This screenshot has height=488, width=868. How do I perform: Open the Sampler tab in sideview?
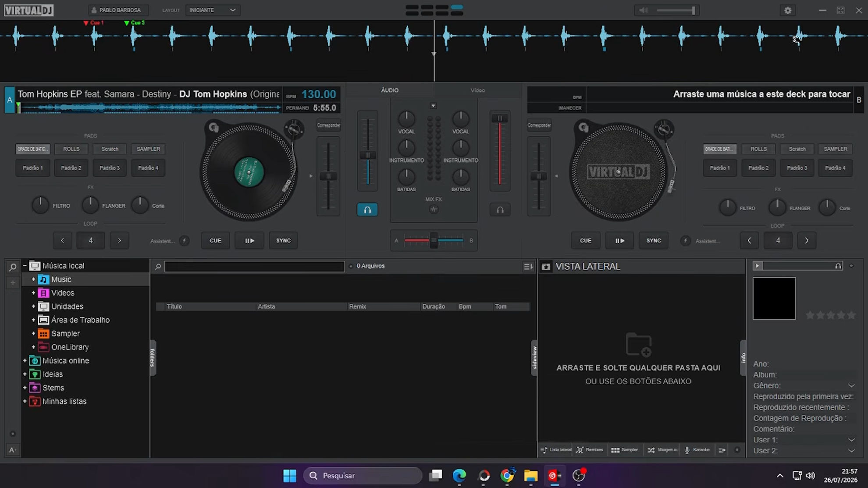[625, 450]
